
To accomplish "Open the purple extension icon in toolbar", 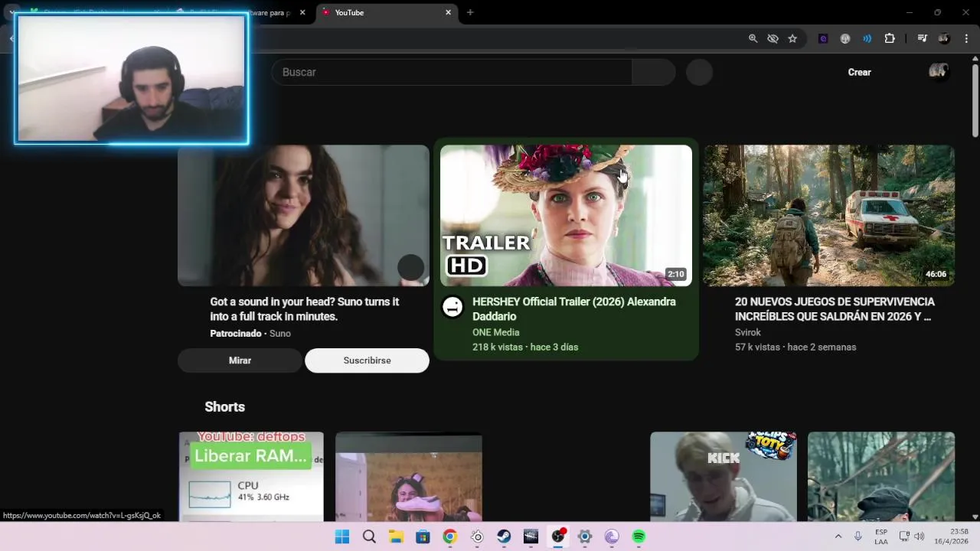I will click(x=823, y=38).
